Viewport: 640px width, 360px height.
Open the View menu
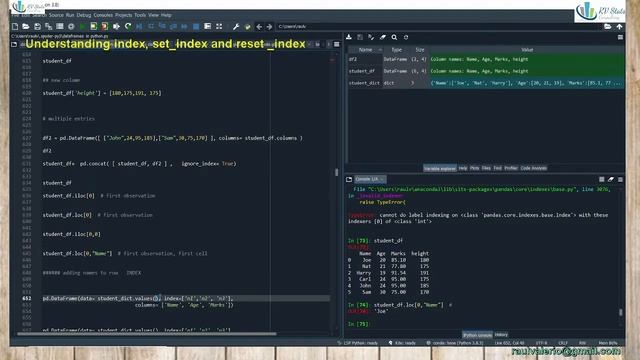(x=153, y=15)
